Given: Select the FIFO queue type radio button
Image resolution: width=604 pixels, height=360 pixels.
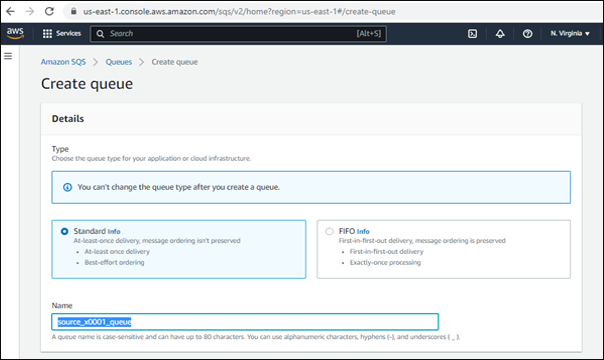Looking at the screenshot, I should [x=329, y=231].
